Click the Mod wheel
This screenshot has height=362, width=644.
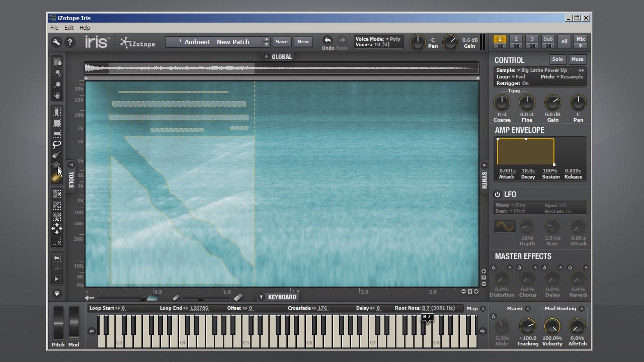click(x=74, y=323)
